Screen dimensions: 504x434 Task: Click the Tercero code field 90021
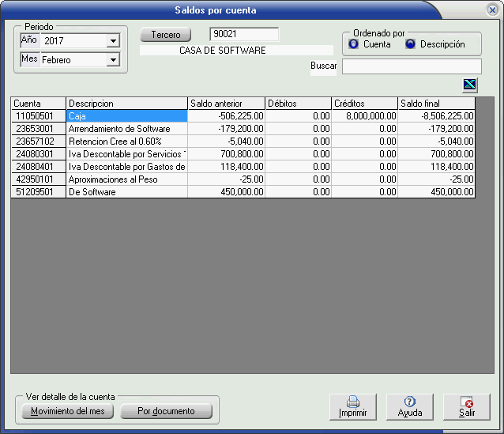[244, 35]
